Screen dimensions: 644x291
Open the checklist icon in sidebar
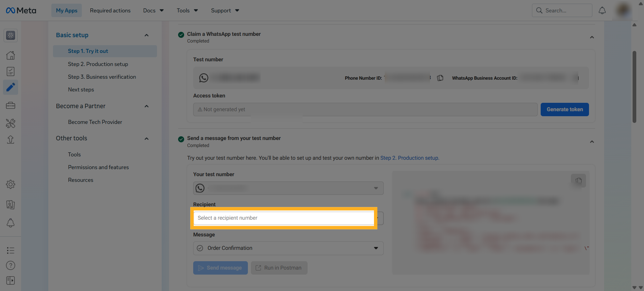click(11, 71)
